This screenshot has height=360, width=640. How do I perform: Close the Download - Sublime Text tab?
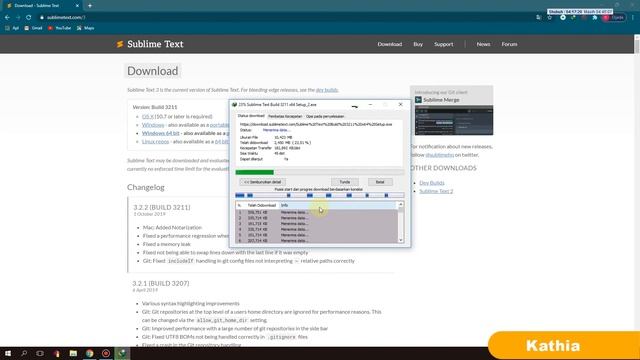[x=77, y=6]
